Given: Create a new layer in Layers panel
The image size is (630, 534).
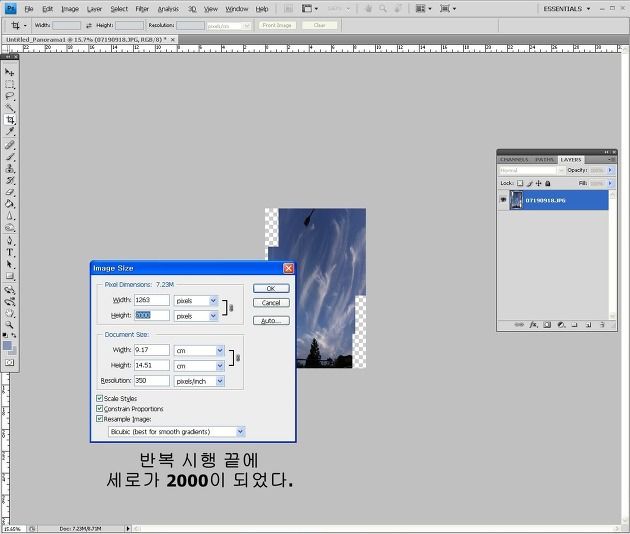Looking at the screenshot, I should tap(588, 325).
